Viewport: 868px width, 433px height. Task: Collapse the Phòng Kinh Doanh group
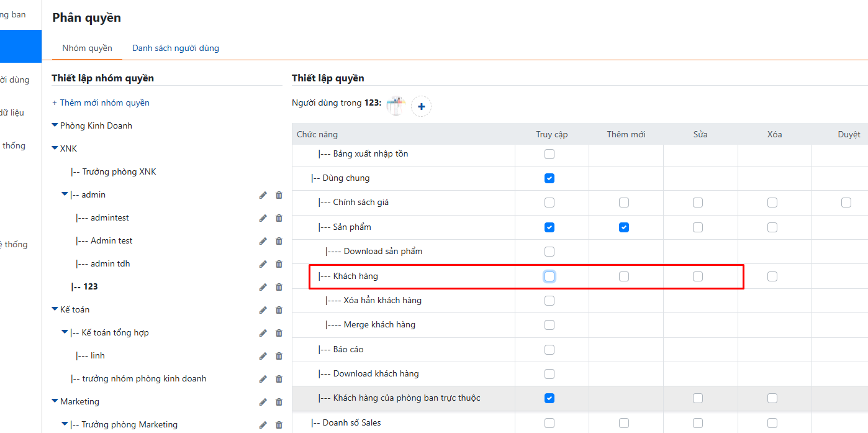click(55, 125)
